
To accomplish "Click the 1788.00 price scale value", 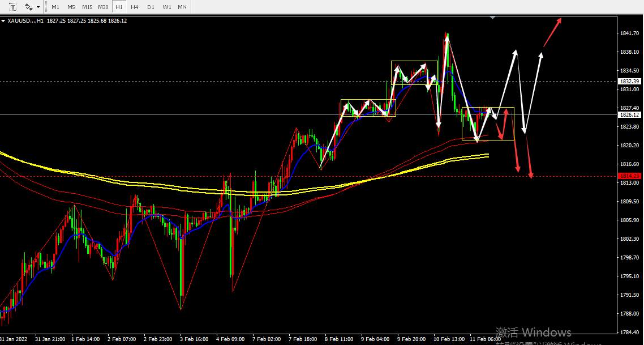I will (629, 313).
